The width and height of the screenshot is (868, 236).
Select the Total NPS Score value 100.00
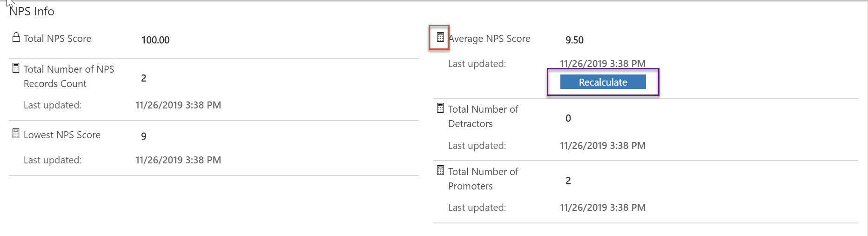coord(155,40)
